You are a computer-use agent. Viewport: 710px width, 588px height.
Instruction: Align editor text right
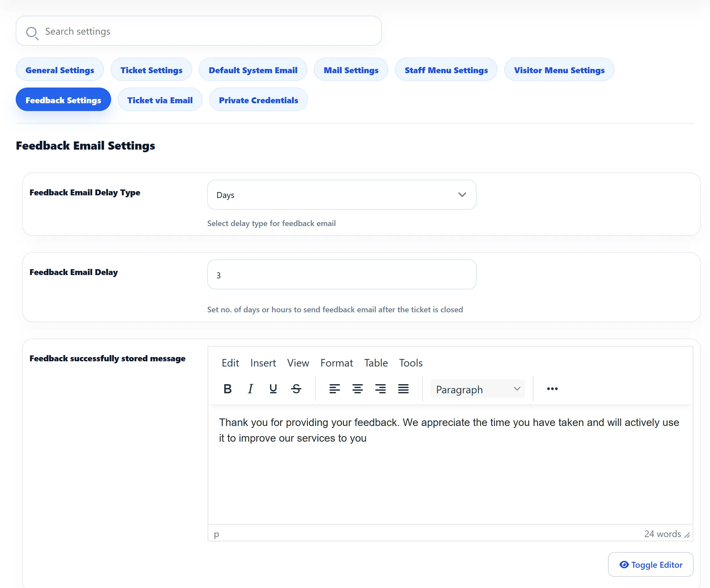pyautogui.click(x=380, y=389)
